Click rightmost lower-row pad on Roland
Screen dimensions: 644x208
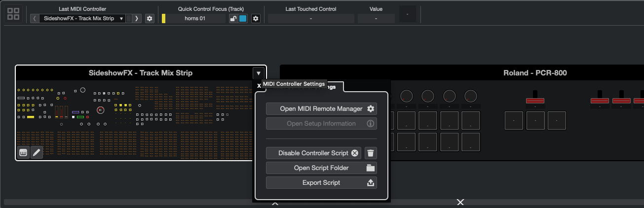click(x=471, y=142)
